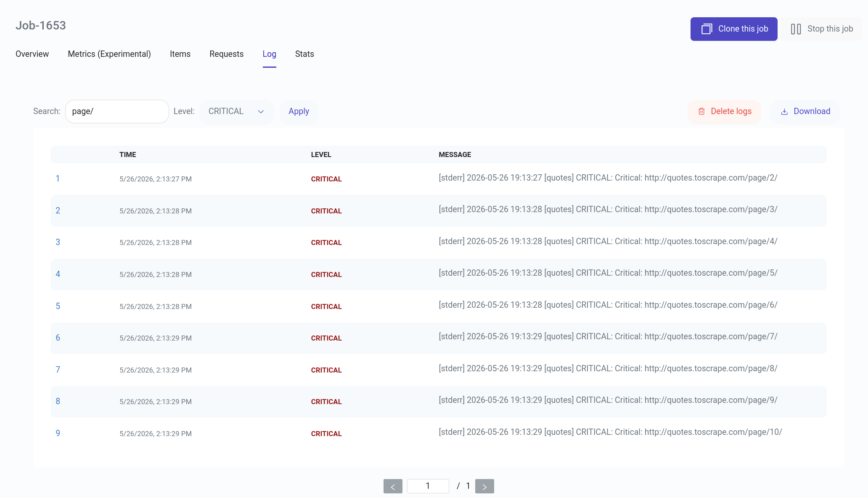The width and height of the screenshot is (868, 498).
Task: Click the message ending in page/6/
Action: click(x=608, y=305)
